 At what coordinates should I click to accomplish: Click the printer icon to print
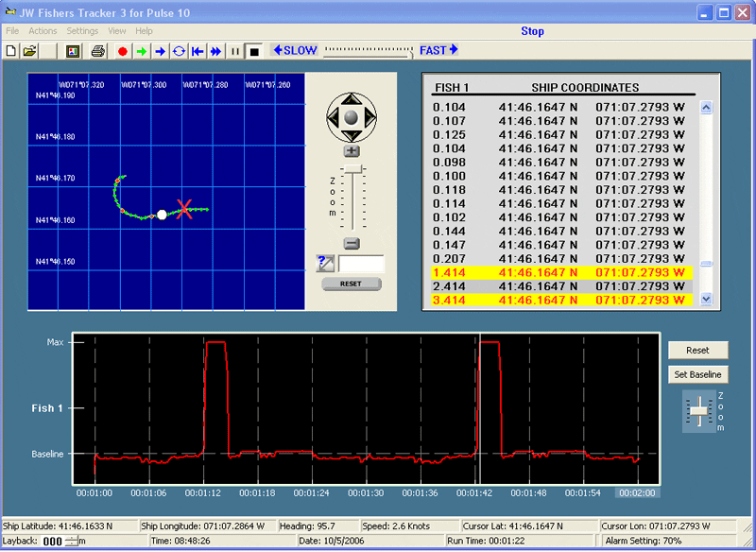98,51
